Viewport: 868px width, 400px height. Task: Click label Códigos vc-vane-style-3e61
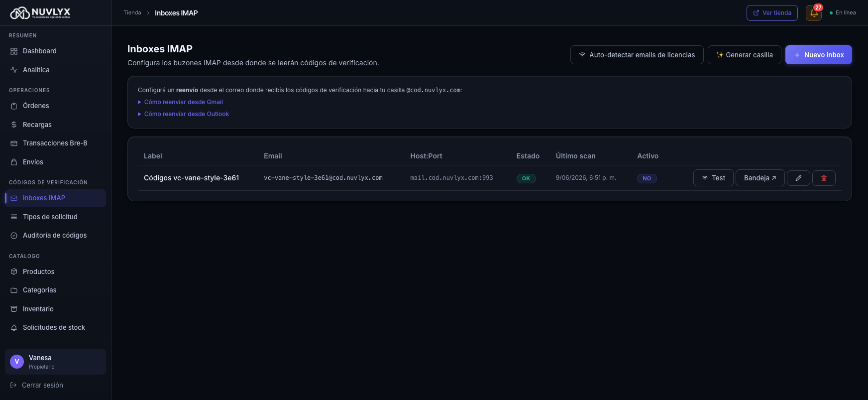point(192,178)
